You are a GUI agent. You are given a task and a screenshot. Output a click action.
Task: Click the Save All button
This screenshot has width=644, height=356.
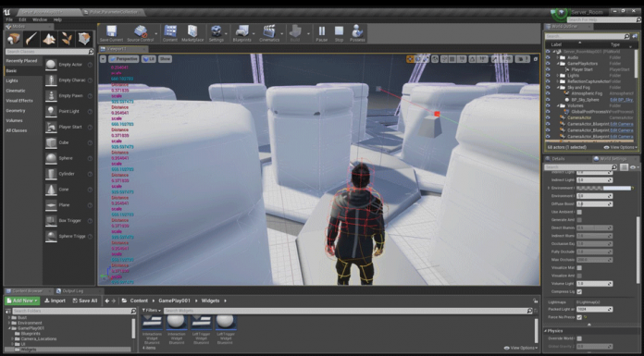pyautogui.click(x=85, y=301)
